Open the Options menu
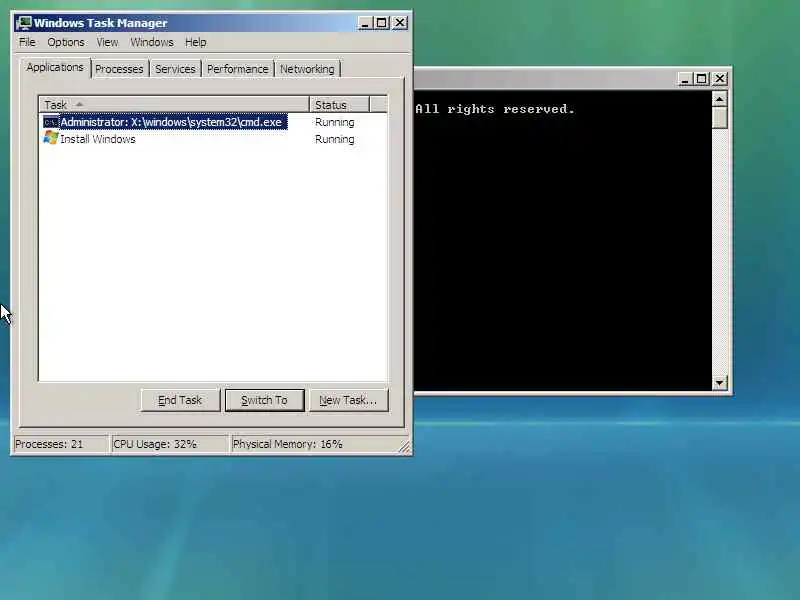Viewport: 800px width, 600px height. [66, 42]
